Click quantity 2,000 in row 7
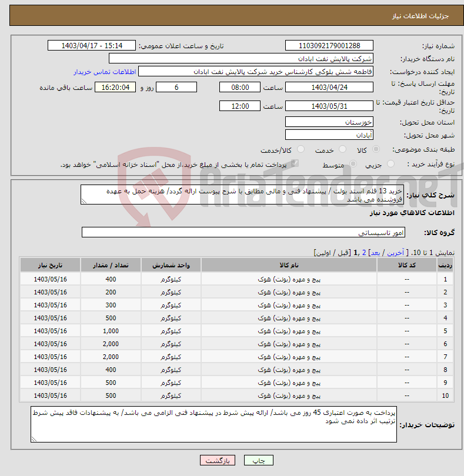 pyautogui.click(x=111, y=357)
